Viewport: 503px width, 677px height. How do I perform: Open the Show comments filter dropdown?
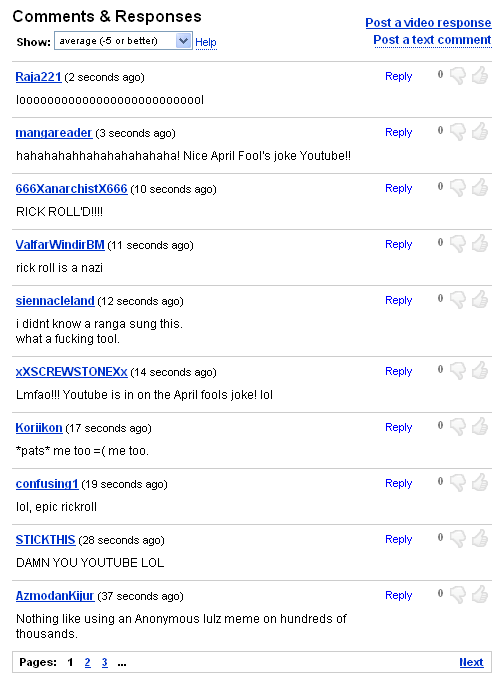tap(123, 41)
